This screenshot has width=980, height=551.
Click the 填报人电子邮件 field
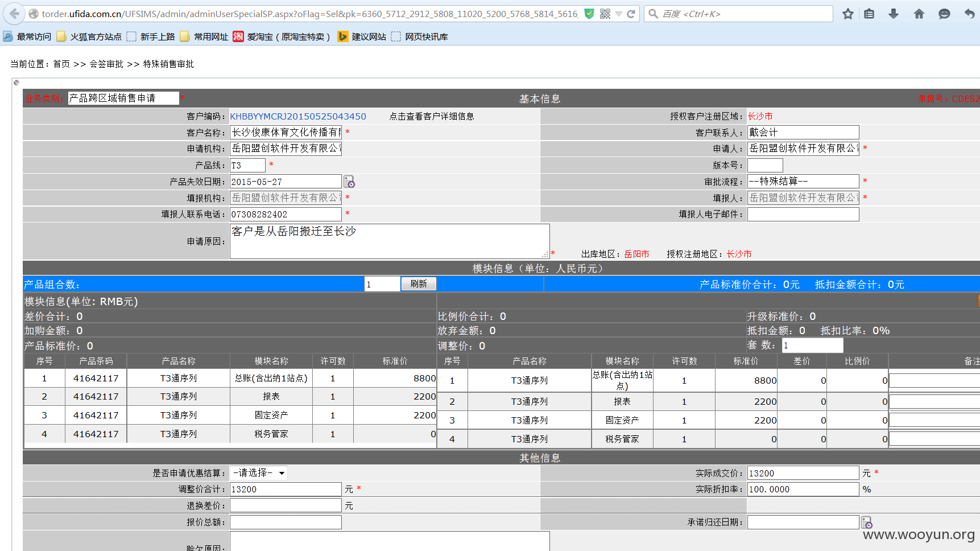803,214
